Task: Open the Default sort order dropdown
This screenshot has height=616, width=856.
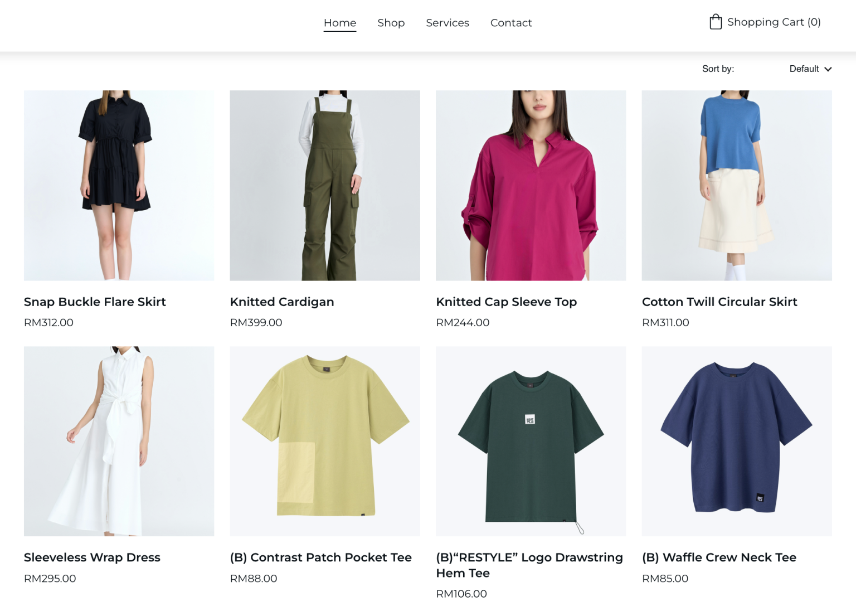Action: tap(804, 69)
